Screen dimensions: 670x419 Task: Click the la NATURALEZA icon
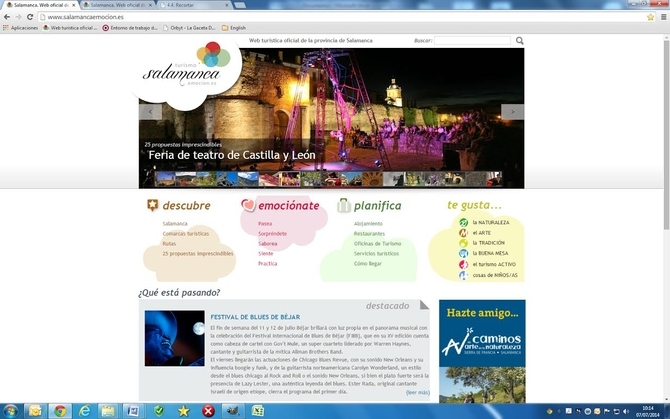click(463, 222)
